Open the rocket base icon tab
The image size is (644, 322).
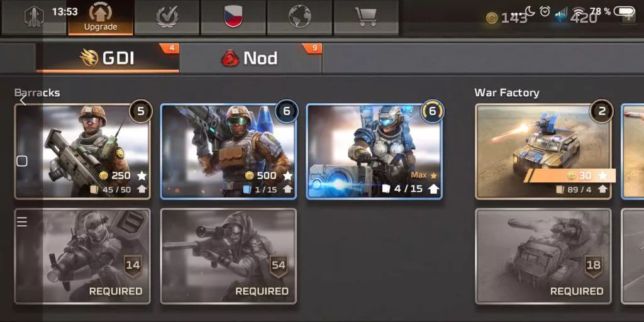click(x=34, y=17)
